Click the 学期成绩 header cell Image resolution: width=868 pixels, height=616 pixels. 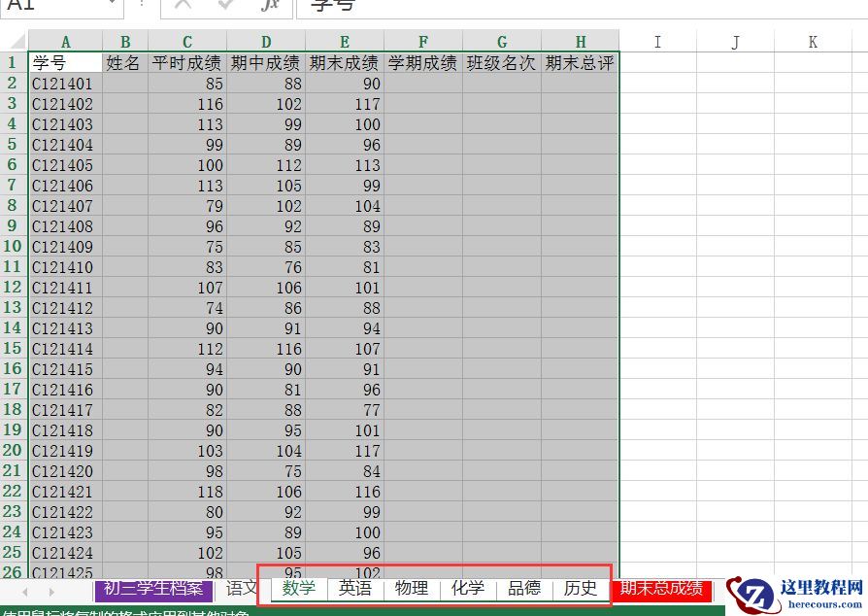(x=423, y=62)
